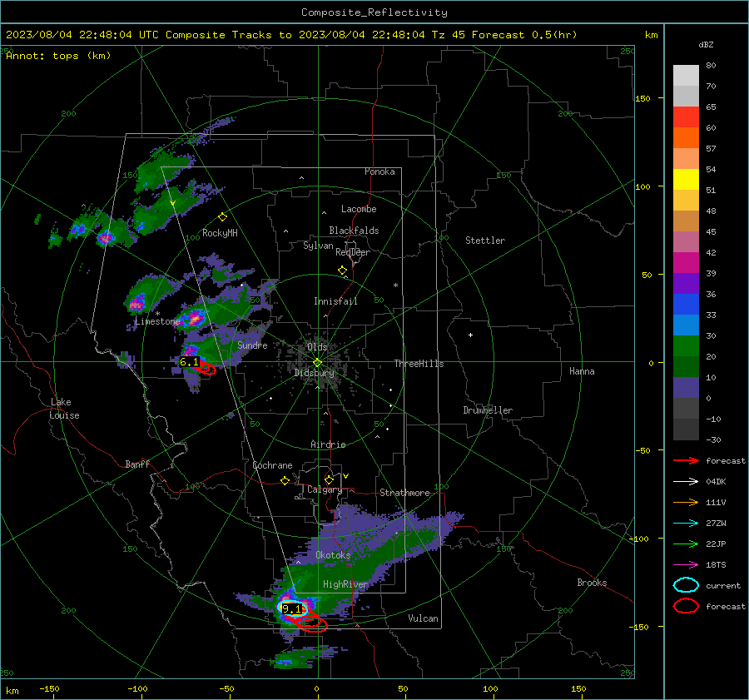Click the Sylvan label

[318, 246]
